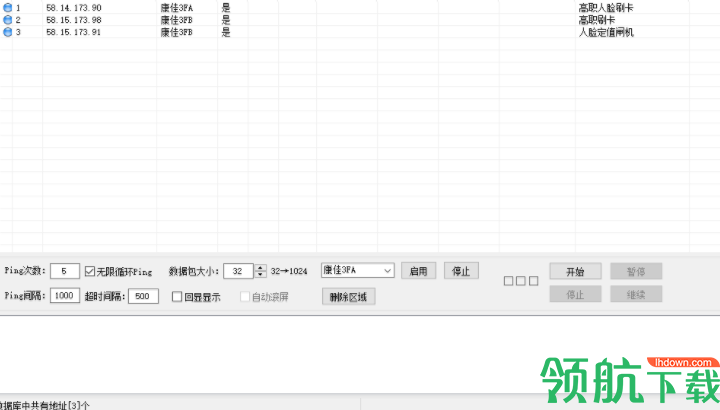Click the 数据库中共有地址[3]个 status text
Viewport: 720px width, 410px height.
coord(45,405)
